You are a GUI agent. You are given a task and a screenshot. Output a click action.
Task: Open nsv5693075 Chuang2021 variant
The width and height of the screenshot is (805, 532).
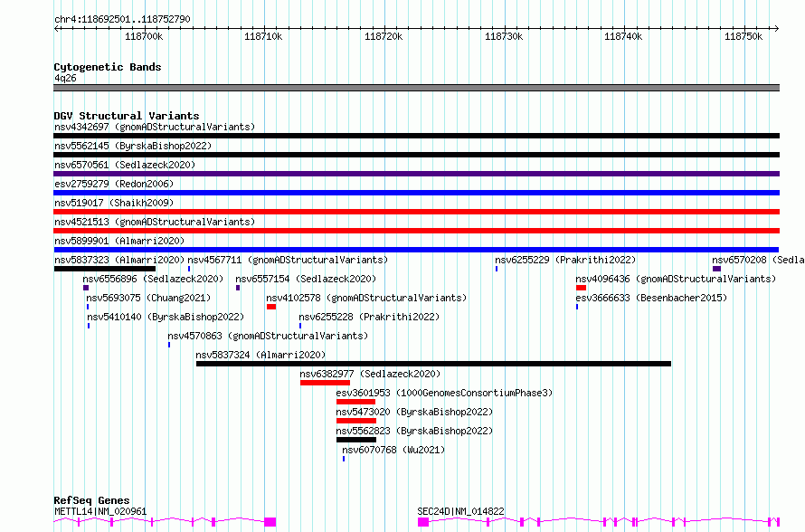pyautogui.click(x=148, y=298)
